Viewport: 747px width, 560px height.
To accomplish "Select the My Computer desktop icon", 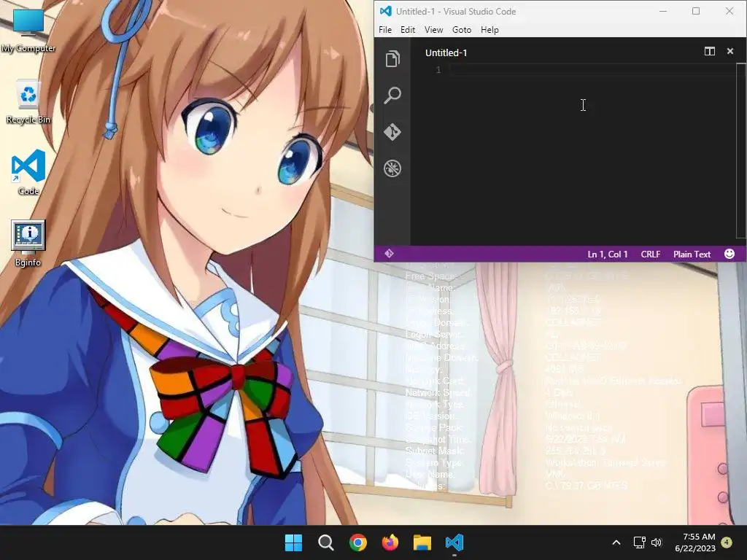I will pyautogui.click(x=28, y=30).
